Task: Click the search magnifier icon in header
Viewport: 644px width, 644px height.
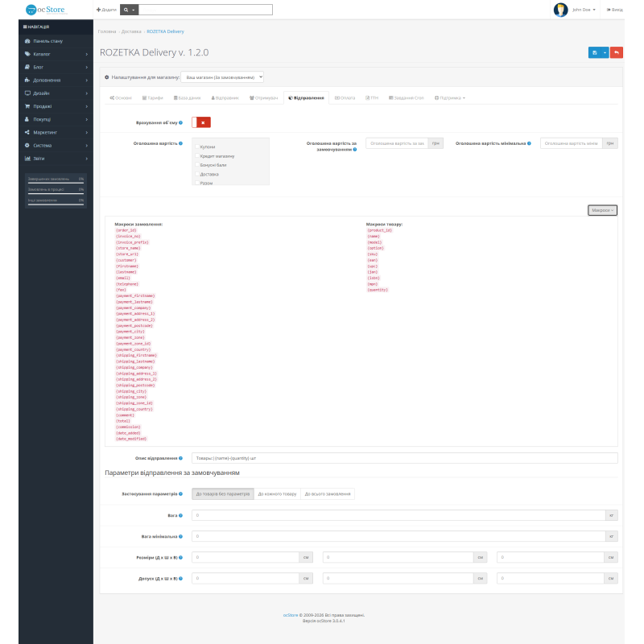Action: point(126,10)
